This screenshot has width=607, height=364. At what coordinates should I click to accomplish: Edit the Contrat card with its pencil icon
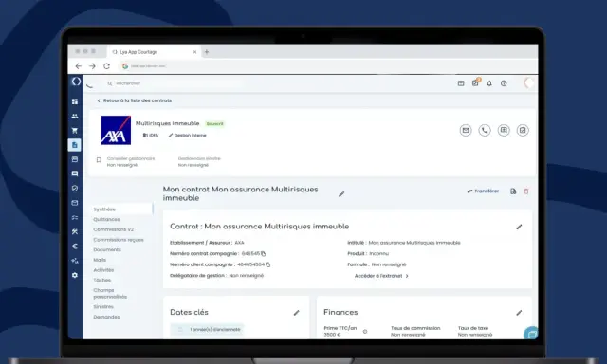click(519, 227)
